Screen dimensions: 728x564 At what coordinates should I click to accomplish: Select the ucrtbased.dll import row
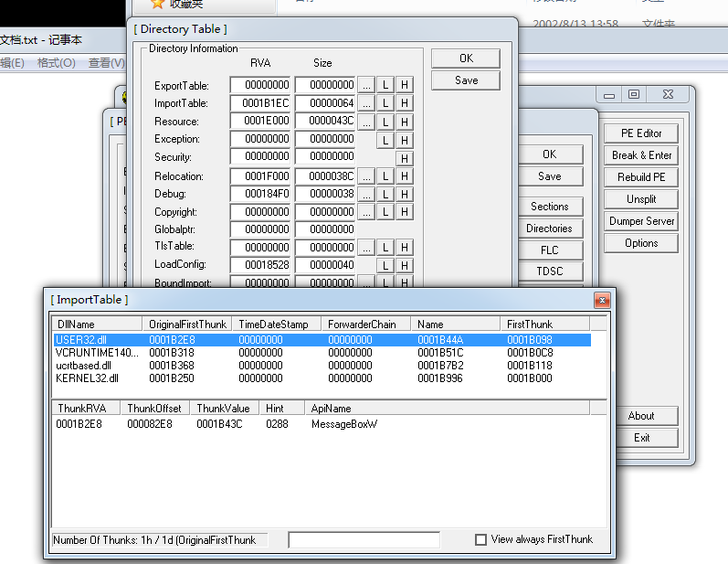322,366
